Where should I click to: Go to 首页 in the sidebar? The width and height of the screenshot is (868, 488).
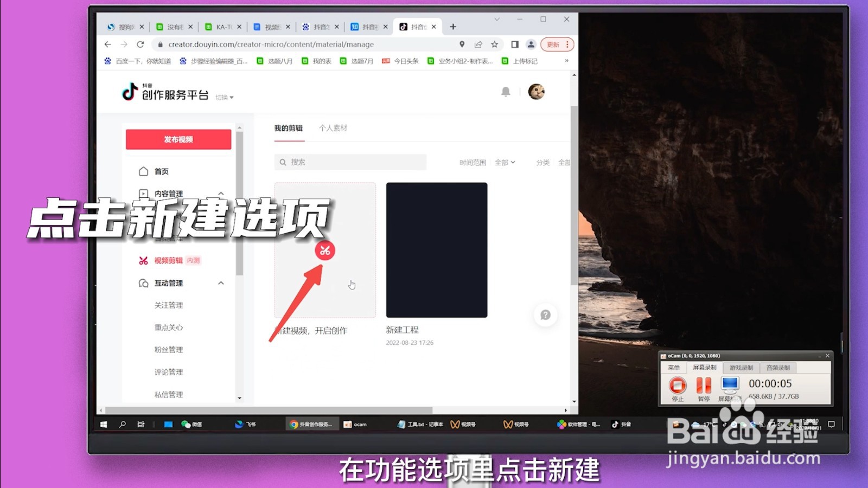pos(161,171)
